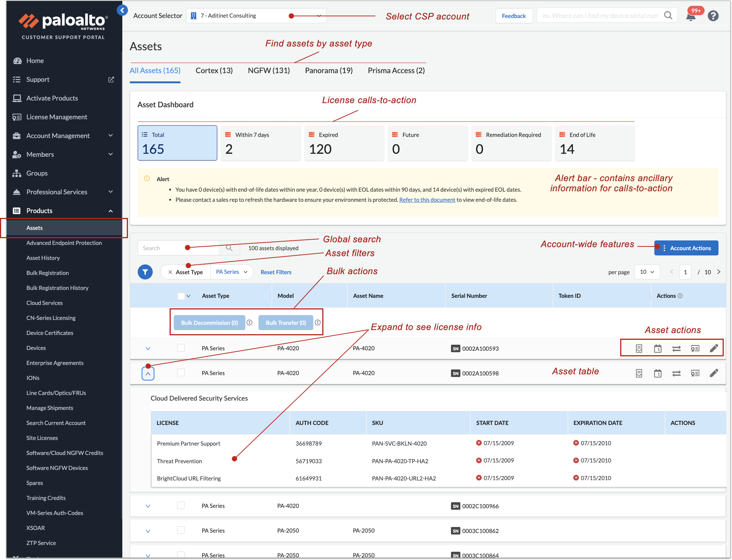Check the box for serial 0002A100593 row

(x=181, y=348)
